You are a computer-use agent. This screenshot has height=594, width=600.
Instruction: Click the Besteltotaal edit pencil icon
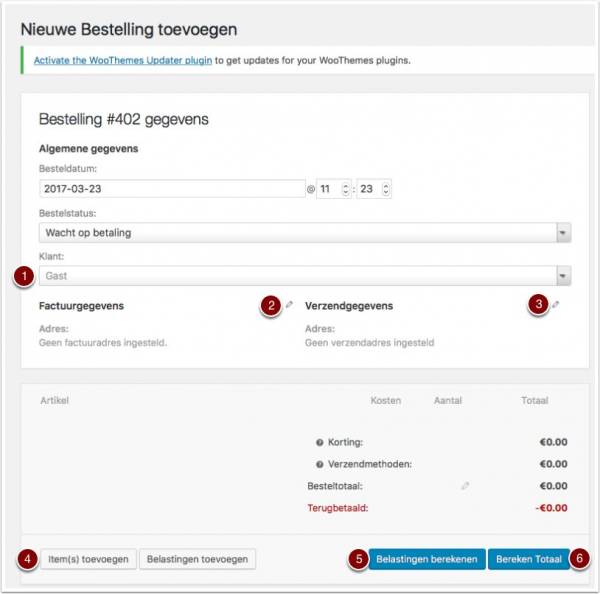pos(465,486)
